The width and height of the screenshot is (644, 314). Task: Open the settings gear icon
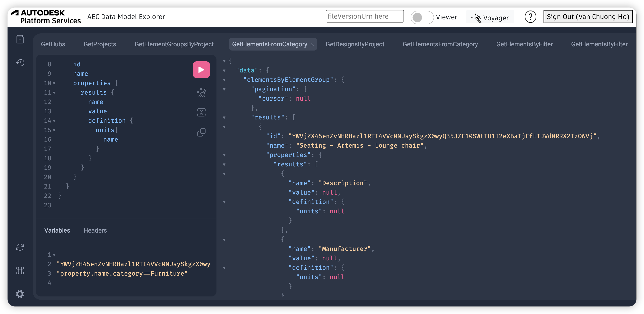click(x=20, y=294)
